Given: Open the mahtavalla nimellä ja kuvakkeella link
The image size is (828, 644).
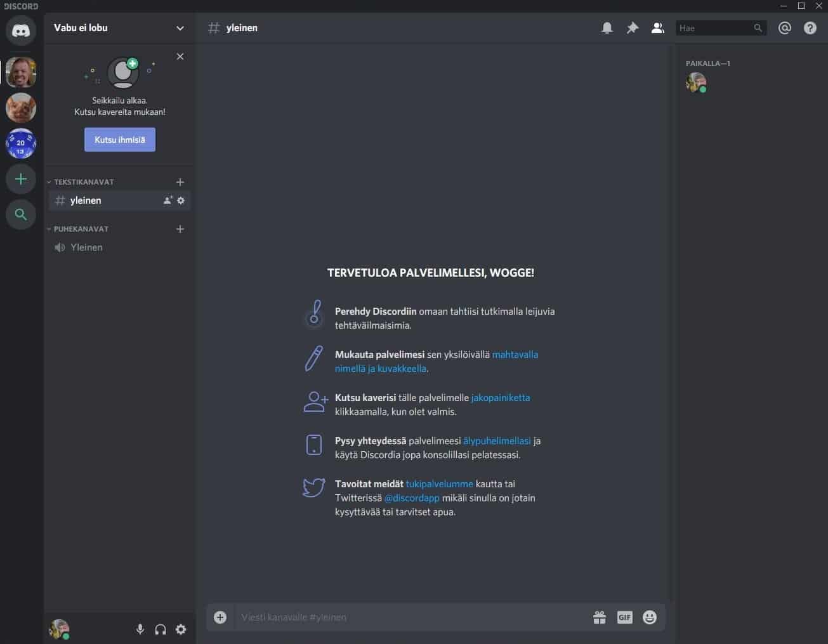Looking at the screenshot, I should click(437, 362).
